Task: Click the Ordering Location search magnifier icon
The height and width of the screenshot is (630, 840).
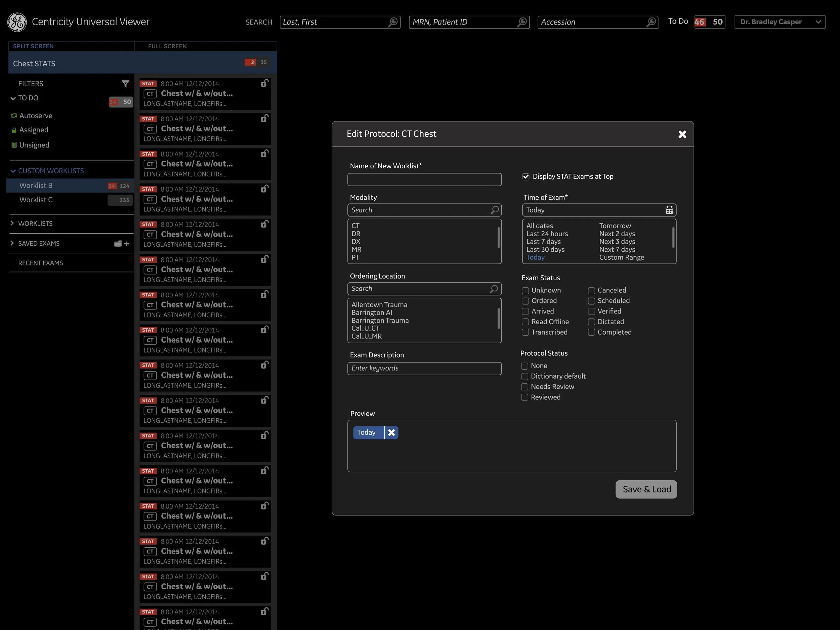Action: tap(493, 289)
